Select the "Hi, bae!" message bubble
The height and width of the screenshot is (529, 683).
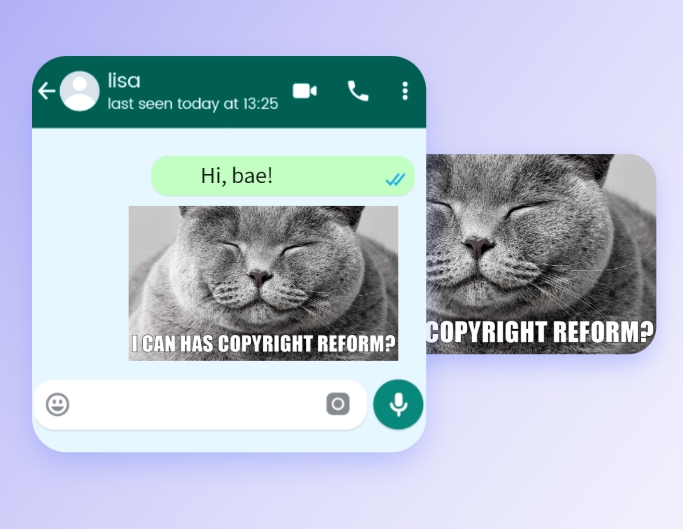coord(283,176)
